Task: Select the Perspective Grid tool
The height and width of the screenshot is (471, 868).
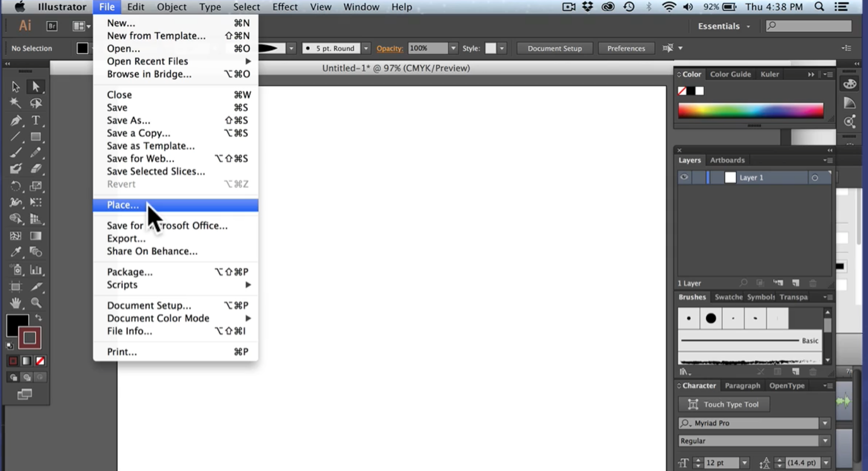Action: [x=35, y=219]
